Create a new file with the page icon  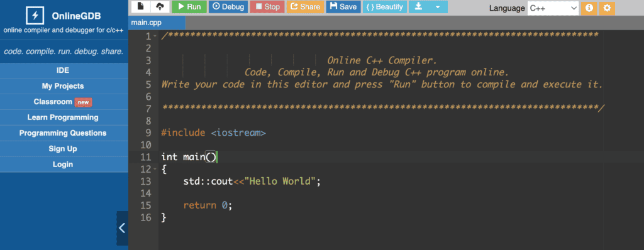[140, 6]
